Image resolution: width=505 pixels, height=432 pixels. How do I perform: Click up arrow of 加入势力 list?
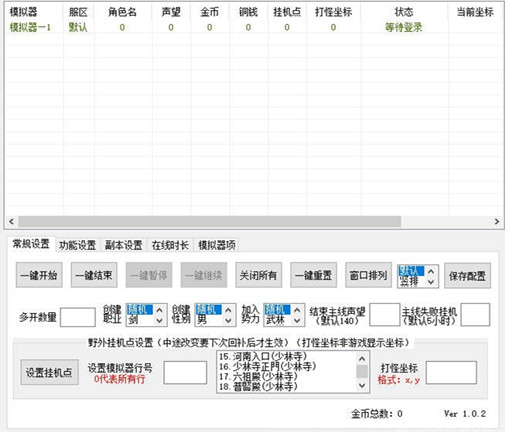(297, 310)
